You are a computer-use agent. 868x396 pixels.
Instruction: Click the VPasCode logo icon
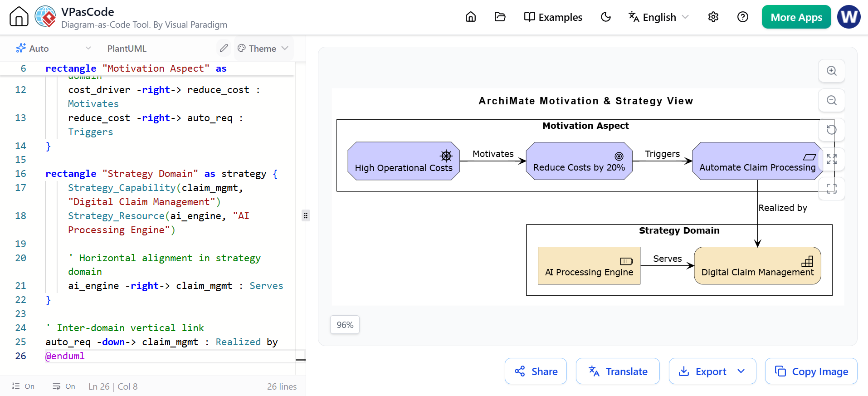point(45,17)
